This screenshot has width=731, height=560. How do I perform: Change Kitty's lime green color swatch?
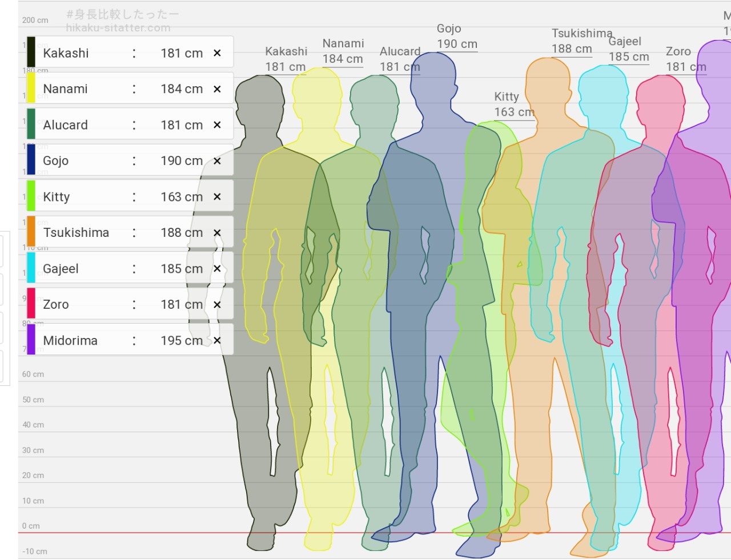click(x=31, y=196)
